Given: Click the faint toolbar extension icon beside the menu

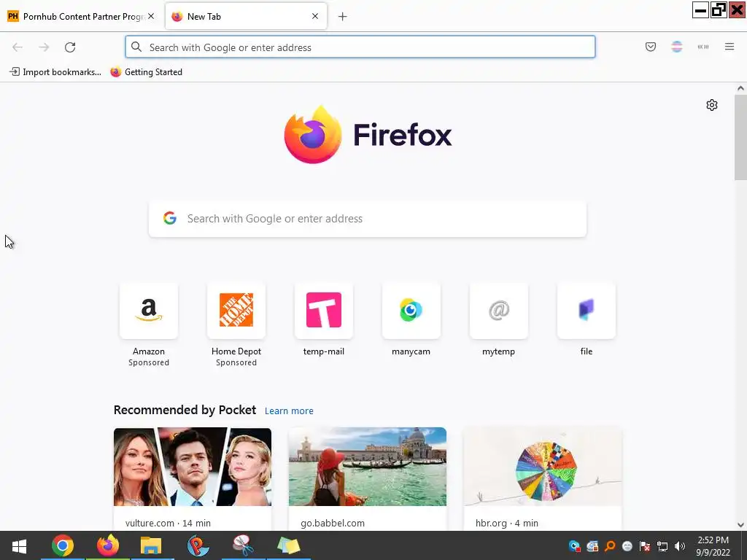Looking at the screenshot, I should pos(703,47).
